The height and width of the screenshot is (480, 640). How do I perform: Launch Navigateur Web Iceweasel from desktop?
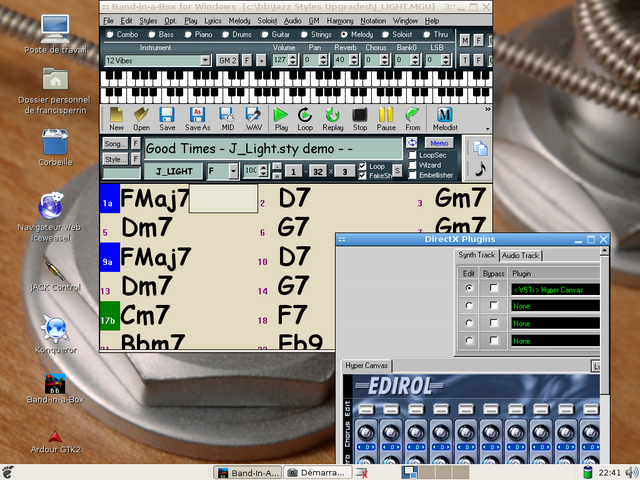[51, 205]
